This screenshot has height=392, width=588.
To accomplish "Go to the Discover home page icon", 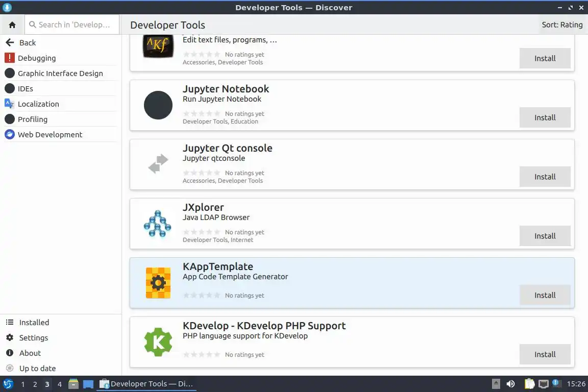I will tap(12, 25).
